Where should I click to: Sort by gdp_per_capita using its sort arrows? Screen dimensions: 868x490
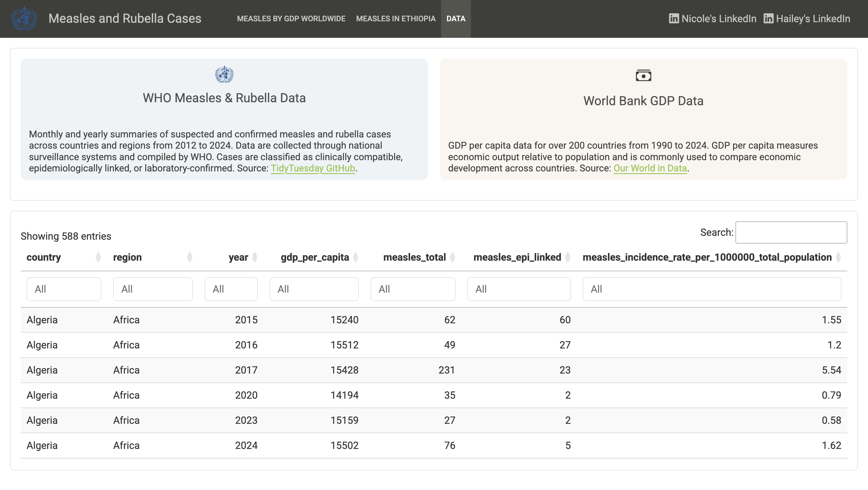point(355,257)
